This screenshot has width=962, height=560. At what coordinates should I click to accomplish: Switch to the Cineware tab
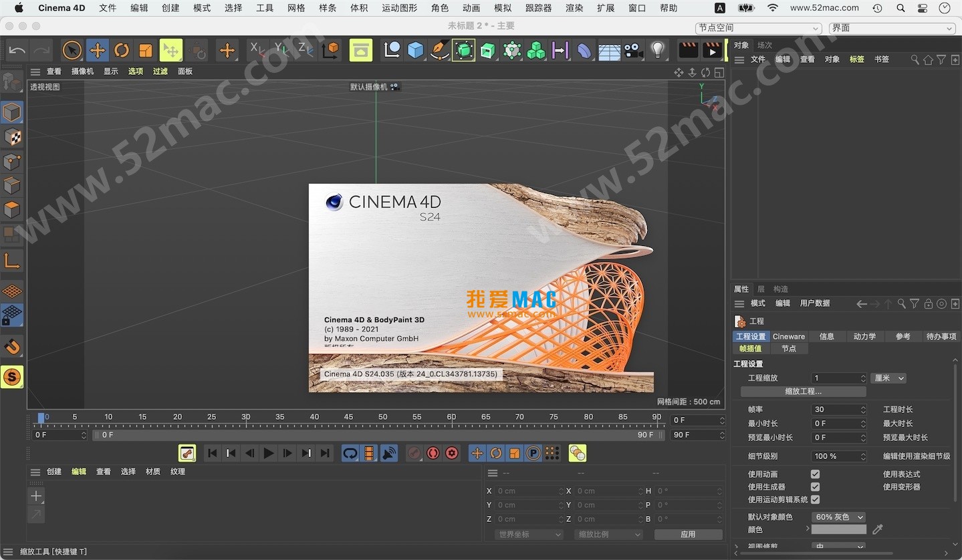coord(789,337)
